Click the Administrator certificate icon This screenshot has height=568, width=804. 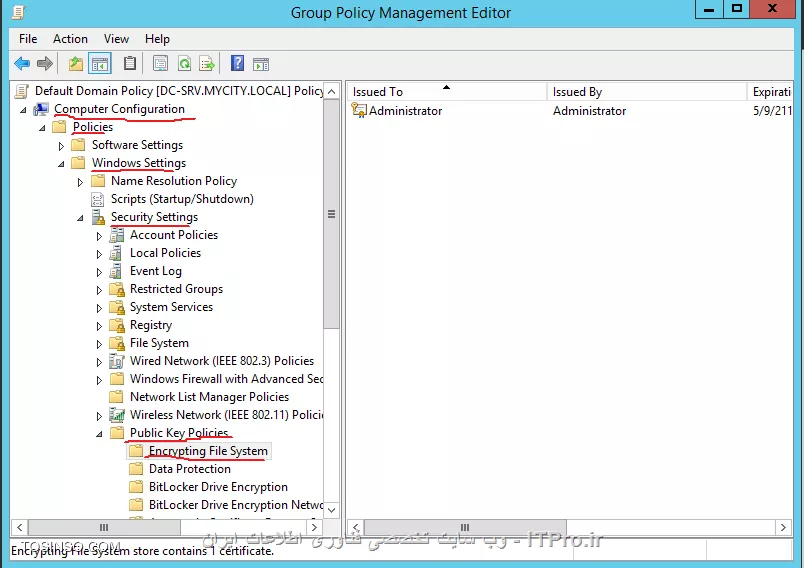pyautogui.click(x=359, y=110)
